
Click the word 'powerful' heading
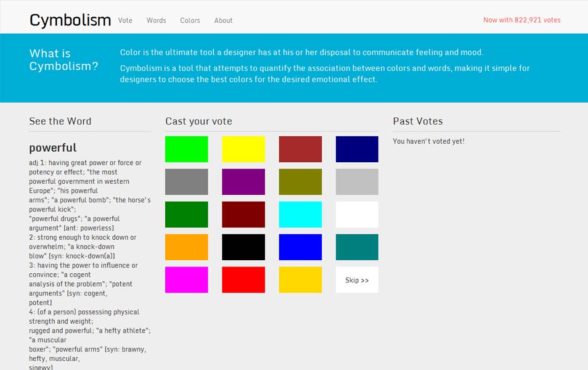[53, 148]
